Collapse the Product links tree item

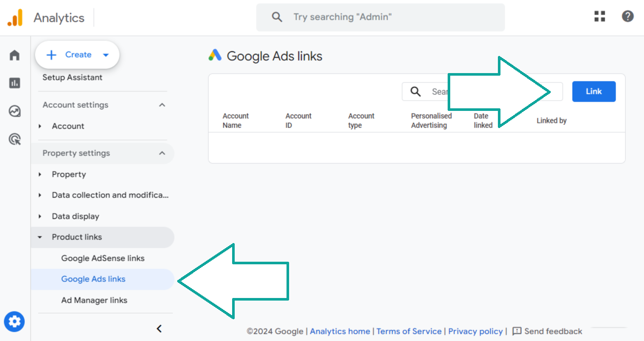[40, 237]
